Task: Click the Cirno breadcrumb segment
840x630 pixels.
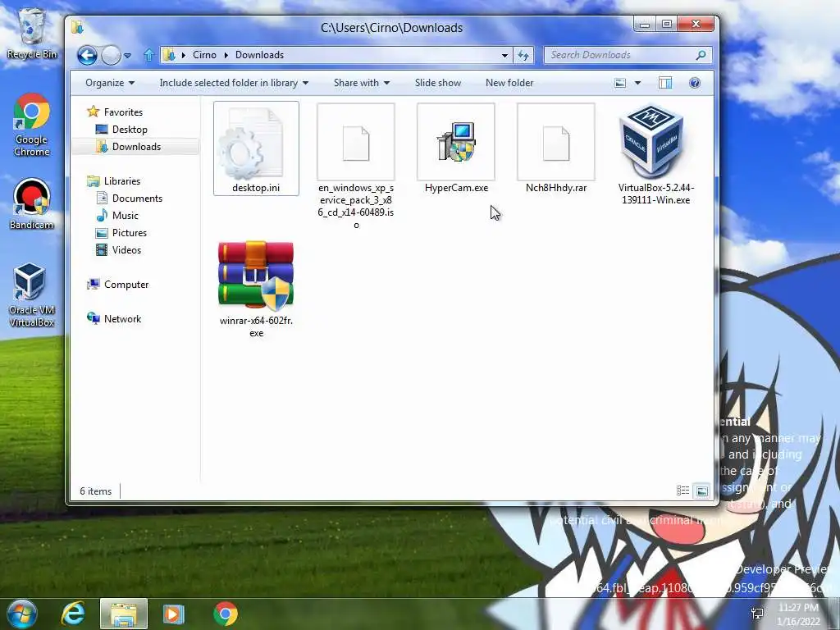Action: (204, 55)
